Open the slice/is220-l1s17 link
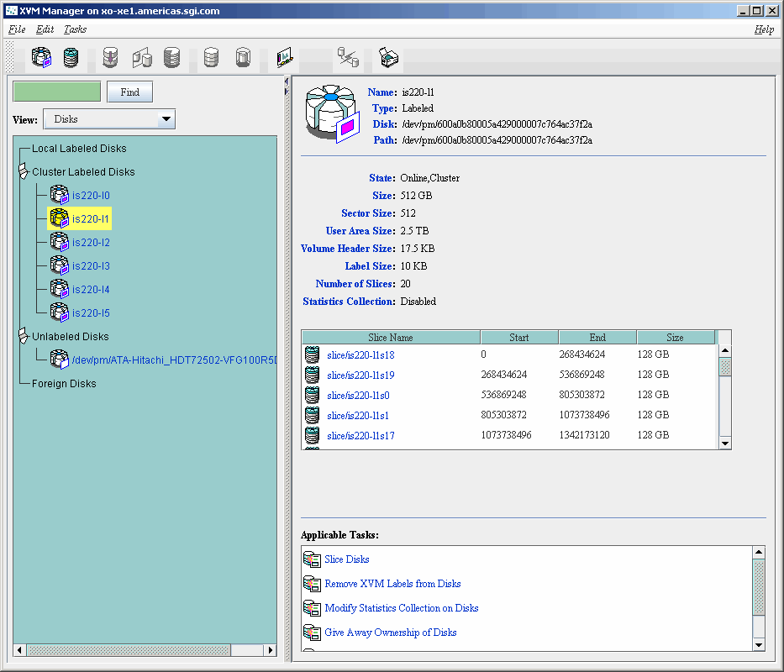Image resolution: width=784 pixels, height=672 pixels. click(x=360, y=435)
